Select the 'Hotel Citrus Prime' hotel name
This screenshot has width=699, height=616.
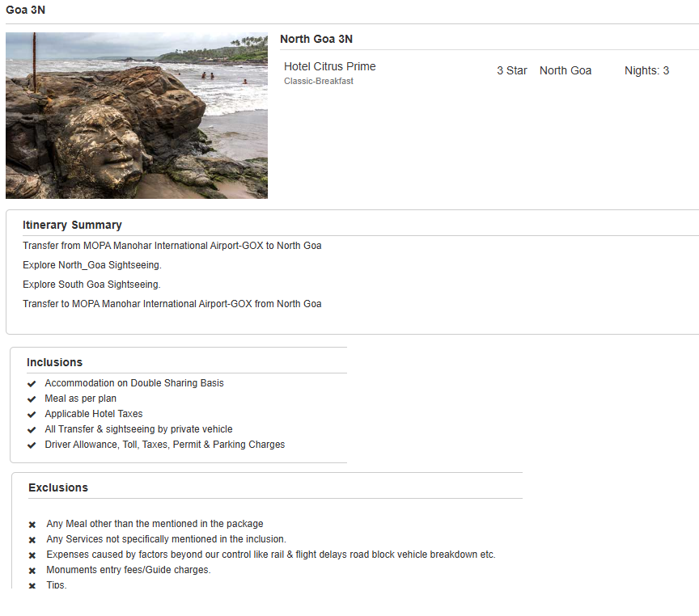[329, 66]
